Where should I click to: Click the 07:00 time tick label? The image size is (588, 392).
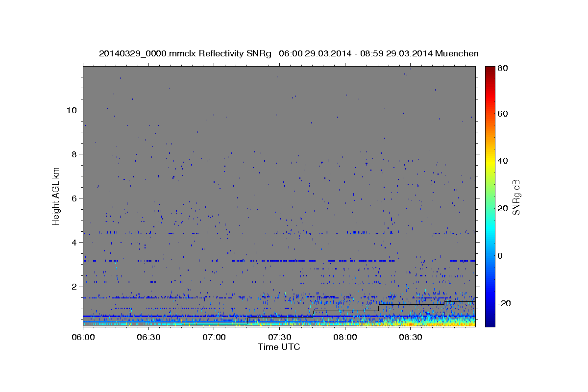click(x=214, y=338)
